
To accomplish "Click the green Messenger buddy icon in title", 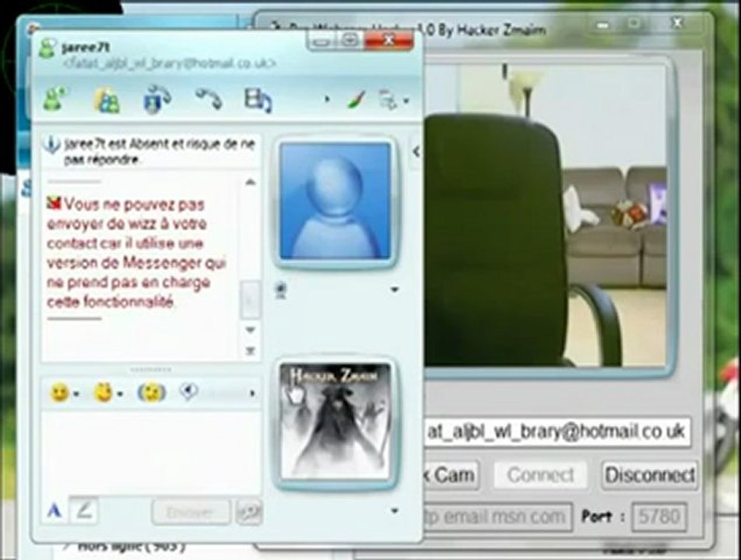I will [47, 49].
